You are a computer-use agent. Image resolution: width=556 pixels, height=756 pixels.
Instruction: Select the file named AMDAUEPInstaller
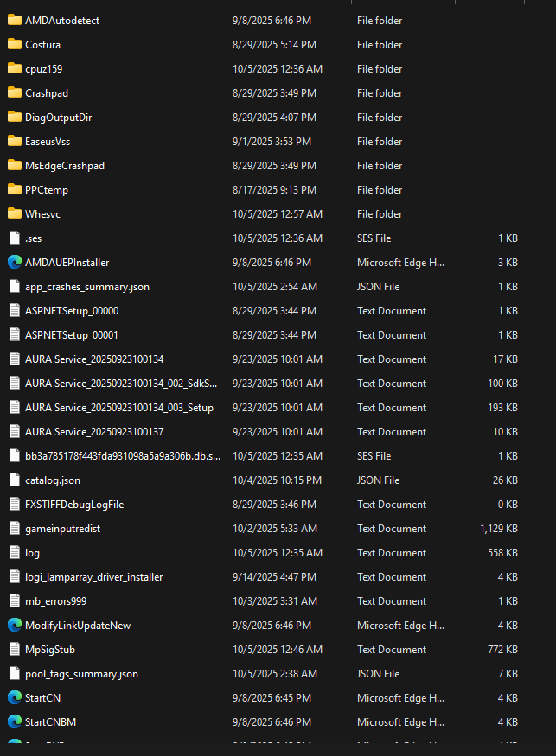click(x=67, y=263)
